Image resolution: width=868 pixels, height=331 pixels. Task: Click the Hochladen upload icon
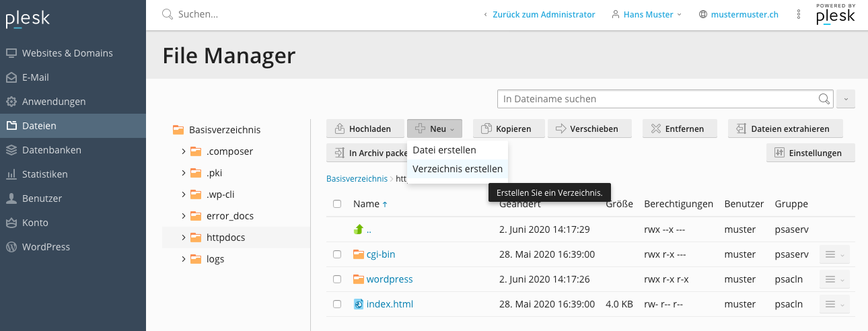[338, 128]
